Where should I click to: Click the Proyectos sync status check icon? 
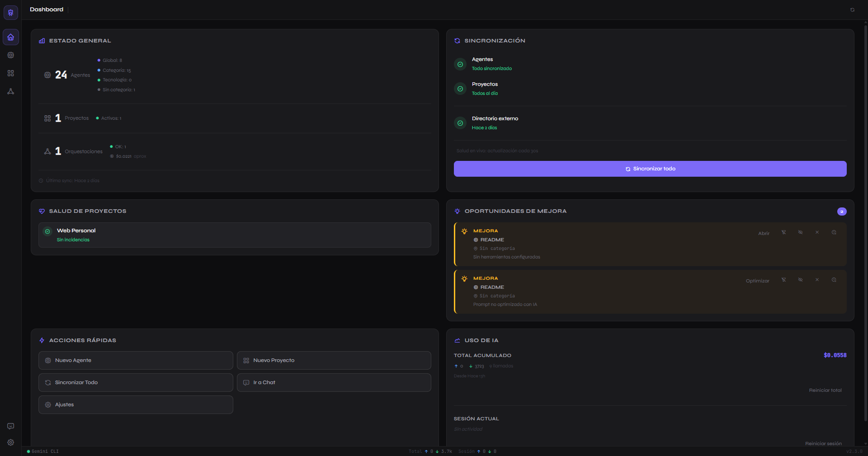[x=460, y=89]
